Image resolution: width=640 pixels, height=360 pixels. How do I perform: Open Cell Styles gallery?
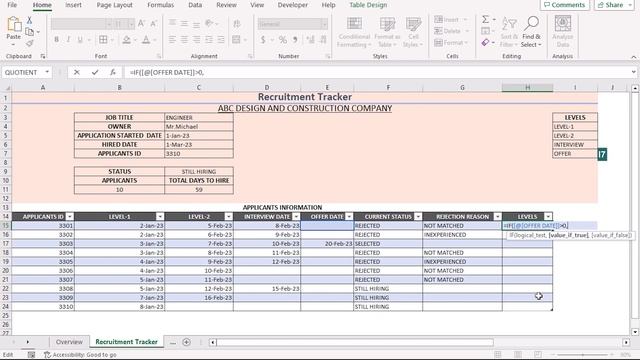click(x=413, y=32)
